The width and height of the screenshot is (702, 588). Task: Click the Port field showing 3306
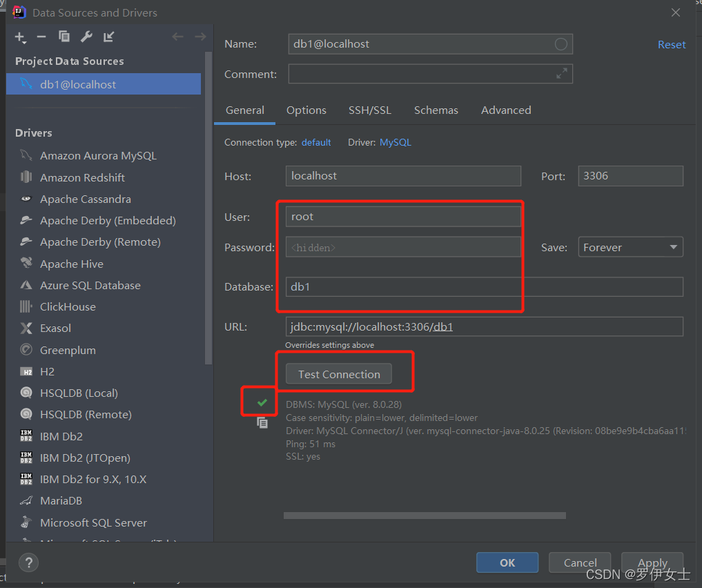click(x=630, y=176)
